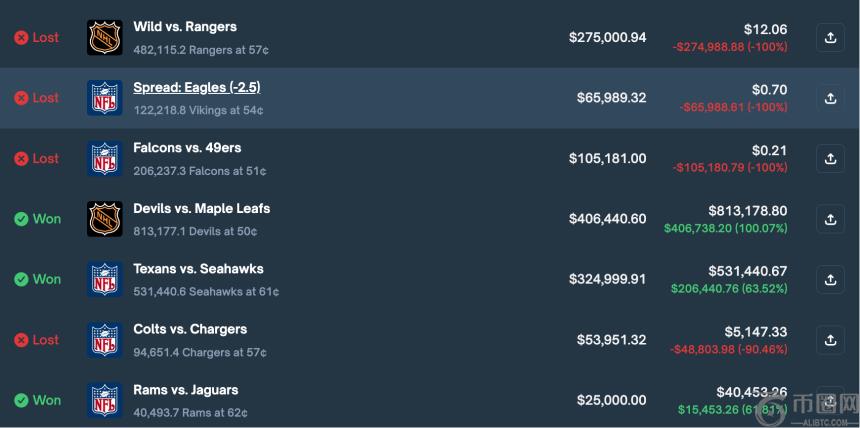Share the Colts vs. Chargers result
Viewport: 860px width, 428px height.
[830, 340]
